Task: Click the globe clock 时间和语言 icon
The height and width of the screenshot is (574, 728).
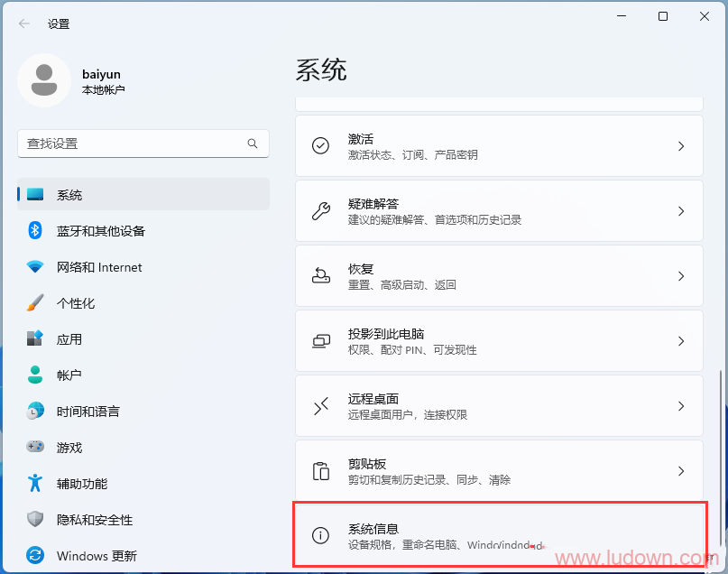Action: (x=35, y=411)
